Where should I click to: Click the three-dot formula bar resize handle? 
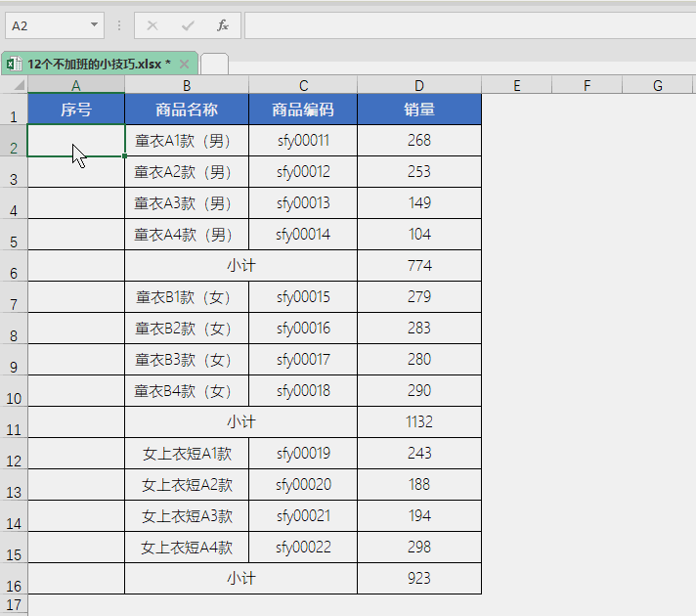pos(119,25)
